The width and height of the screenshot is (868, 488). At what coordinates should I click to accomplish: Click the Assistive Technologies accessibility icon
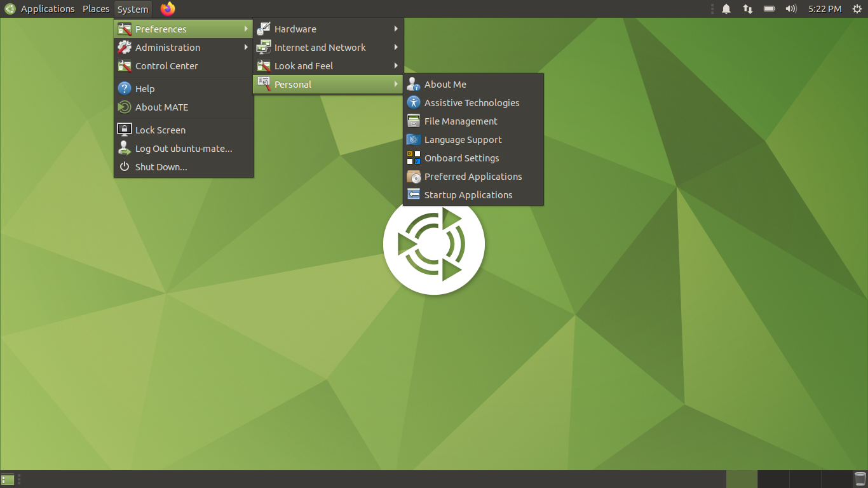coord(414,103)
